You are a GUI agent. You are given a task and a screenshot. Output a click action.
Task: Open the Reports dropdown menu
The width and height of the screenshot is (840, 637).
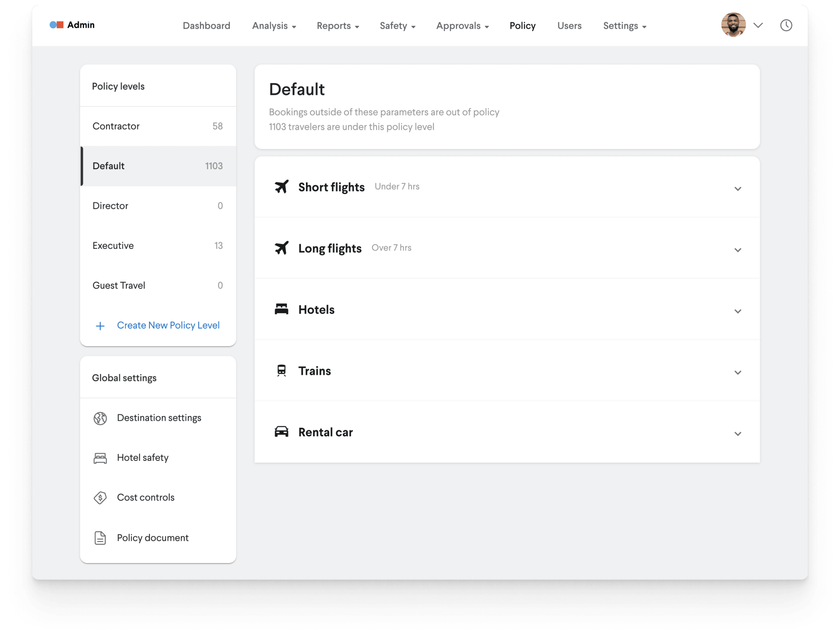338,26
